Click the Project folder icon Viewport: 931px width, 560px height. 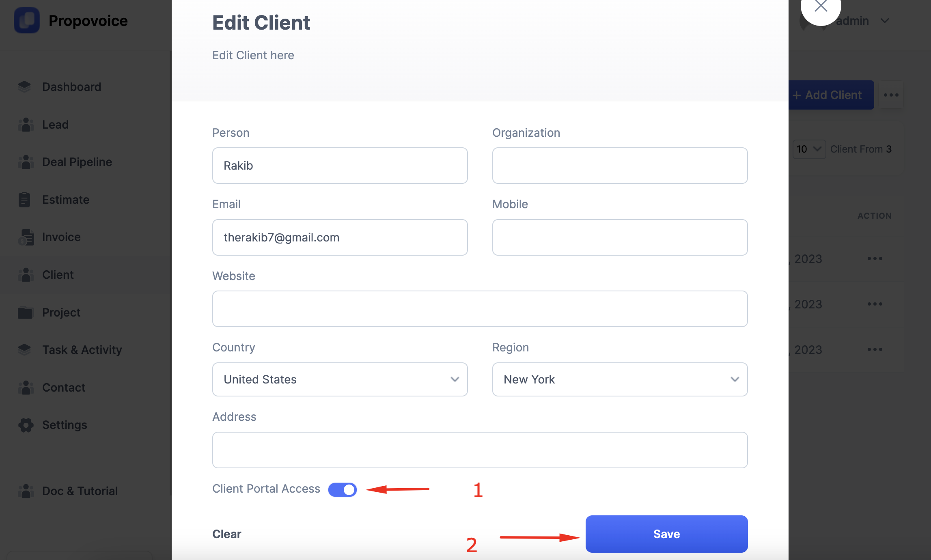(25, 312)
